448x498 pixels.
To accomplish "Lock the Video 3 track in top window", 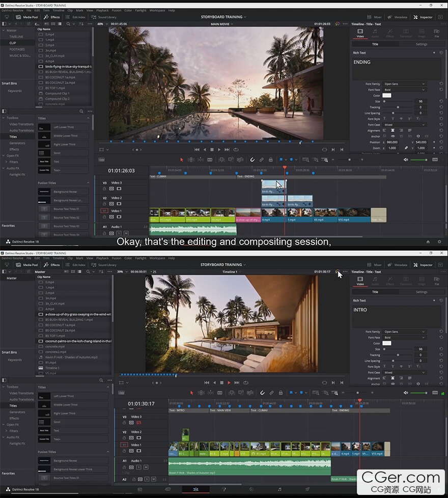I will point(104,188).
